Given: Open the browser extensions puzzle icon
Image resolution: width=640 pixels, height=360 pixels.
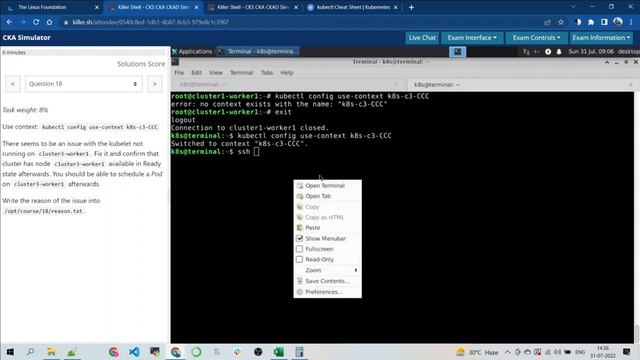Looking at the screenshot, I should click(x=591, y=22).
